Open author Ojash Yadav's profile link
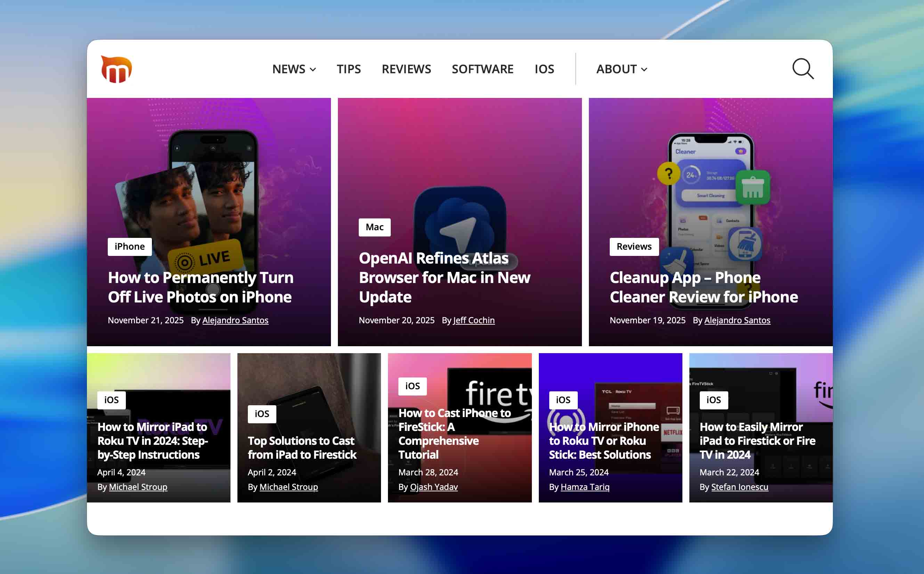This screenshot has height=574, width=924. tap(433, 487)
